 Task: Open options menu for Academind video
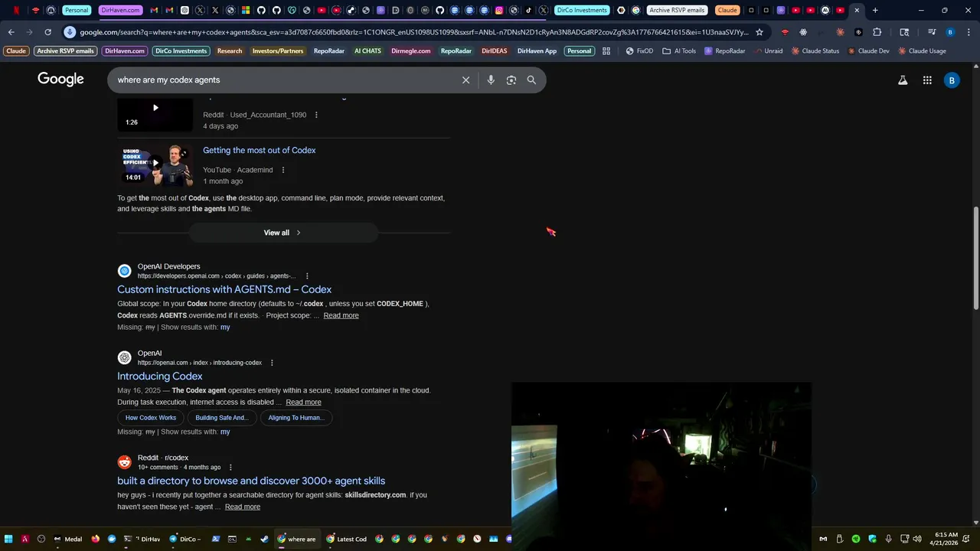(283, 170)
